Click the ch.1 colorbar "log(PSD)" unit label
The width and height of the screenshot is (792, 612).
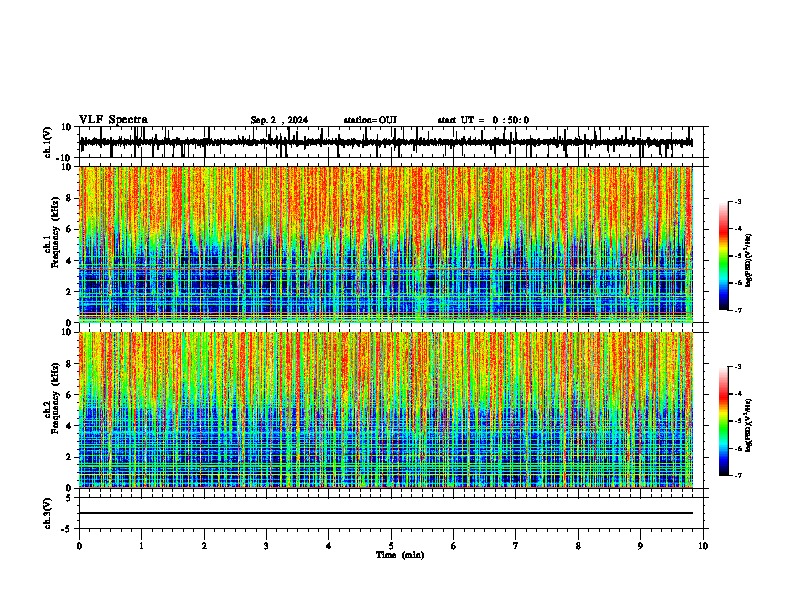click(749, 261)
